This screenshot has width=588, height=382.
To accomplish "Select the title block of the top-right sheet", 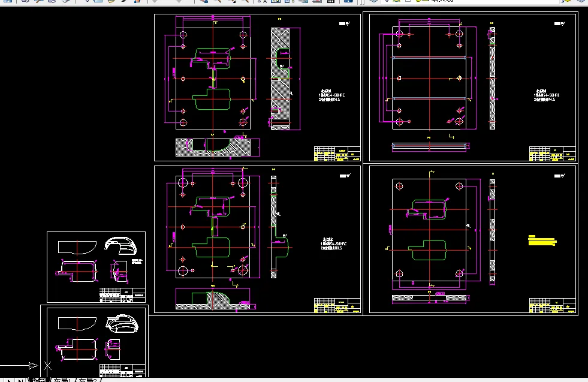I will [553, 154].
